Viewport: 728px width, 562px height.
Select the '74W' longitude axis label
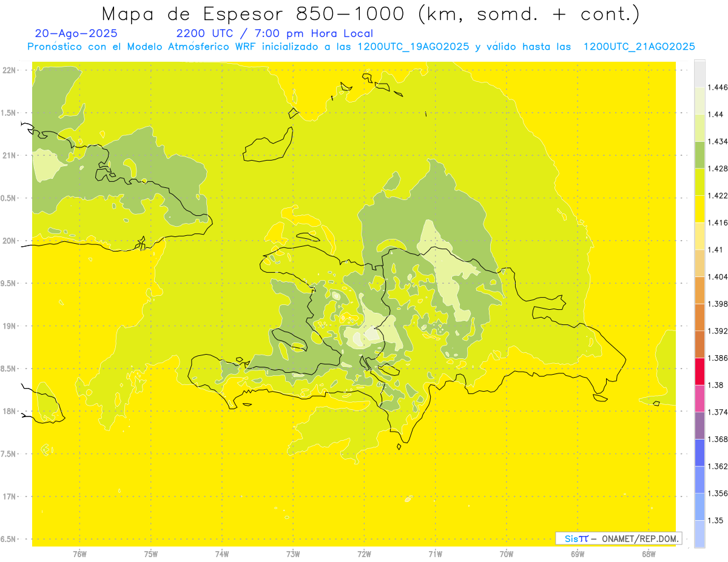pos(221,554)
